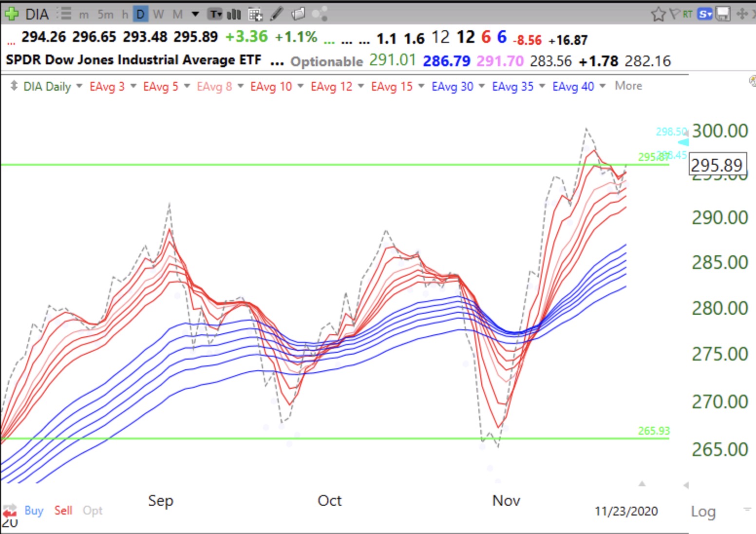The height and width of the screenshot is (534, 756).
Task: Expand the EAvg 10 indicator dropdown
Action: tap(301, 86)
